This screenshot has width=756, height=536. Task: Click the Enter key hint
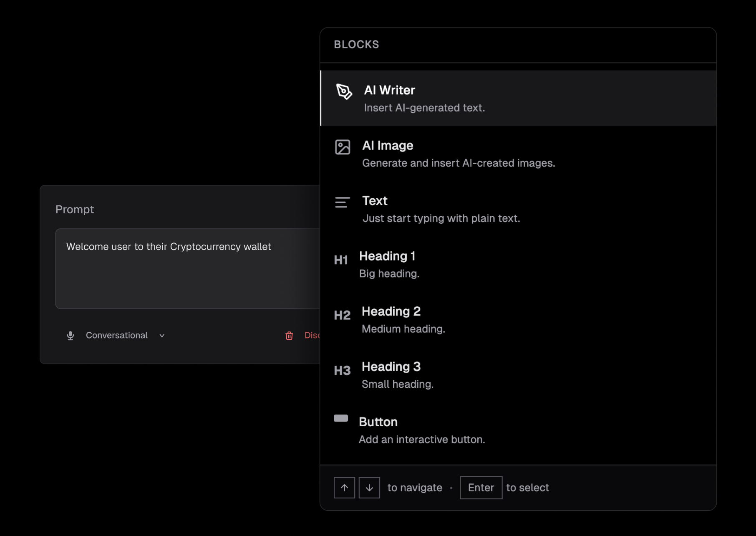pos(481,488)
